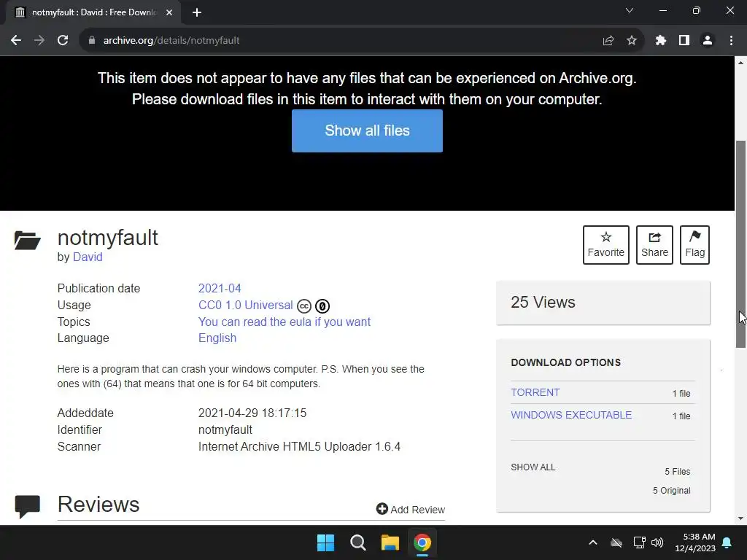This screenshot has height=560, width=747.
Task: Click the identifier value 'notmyfault'
Action: tap(225, 430)
